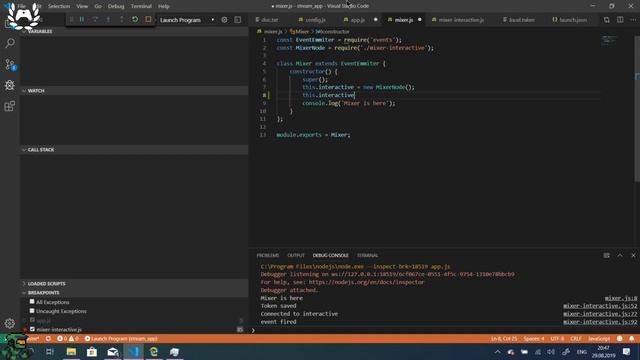This screenshot has height=360, width=640.
Task: Open the Manage gear in the activity bar
Action: (10, 323)
